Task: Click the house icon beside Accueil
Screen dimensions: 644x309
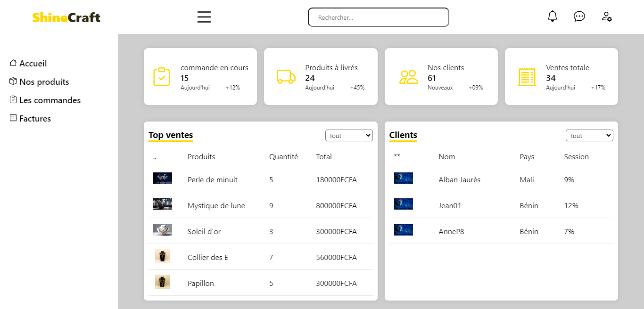Action: point(13,63)
